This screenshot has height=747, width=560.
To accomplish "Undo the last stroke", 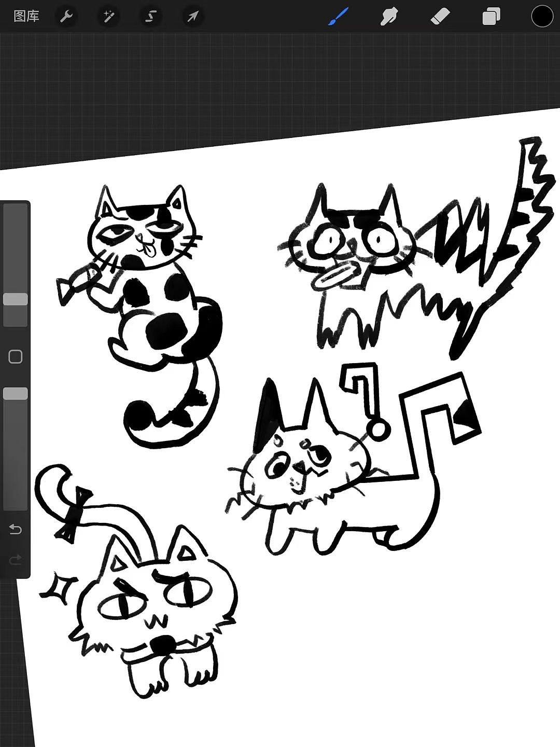I will point(16,529).
